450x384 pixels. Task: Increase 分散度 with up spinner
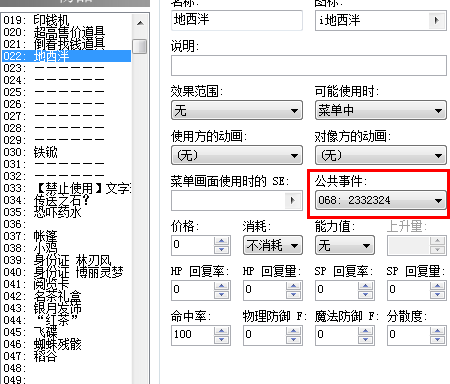click(x=437, y=331)
